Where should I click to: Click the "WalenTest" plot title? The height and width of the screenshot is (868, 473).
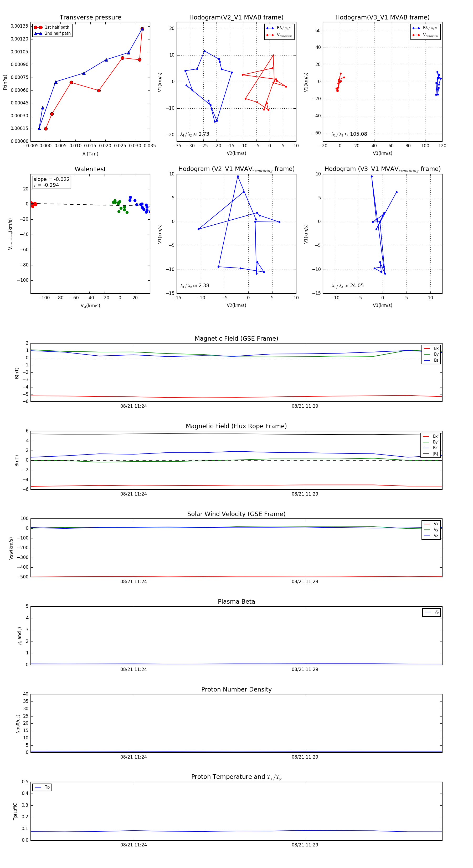(90, 169)
